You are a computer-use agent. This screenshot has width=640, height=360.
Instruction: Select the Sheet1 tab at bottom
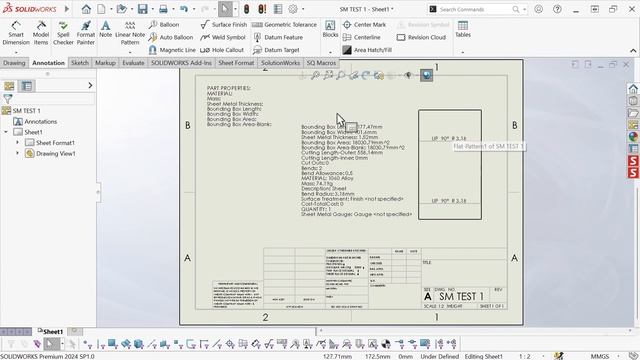click(50, 331)
